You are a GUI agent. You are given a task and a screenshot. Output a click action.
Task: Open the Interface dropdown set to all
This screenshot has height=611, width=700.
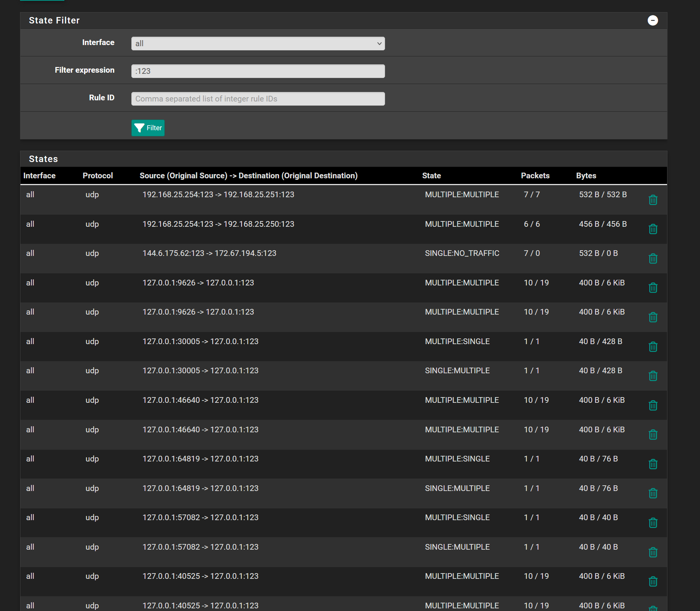(x=258, y=44)
